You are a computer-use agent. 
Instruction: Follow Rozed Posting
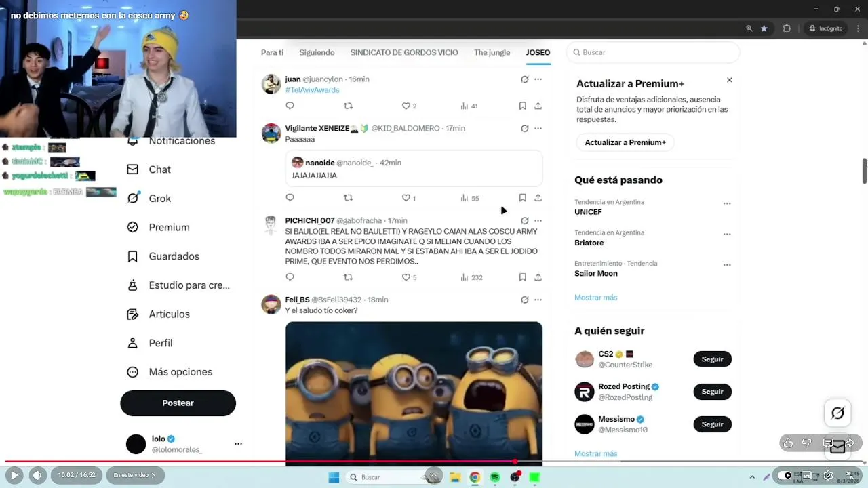click(712, 392)
